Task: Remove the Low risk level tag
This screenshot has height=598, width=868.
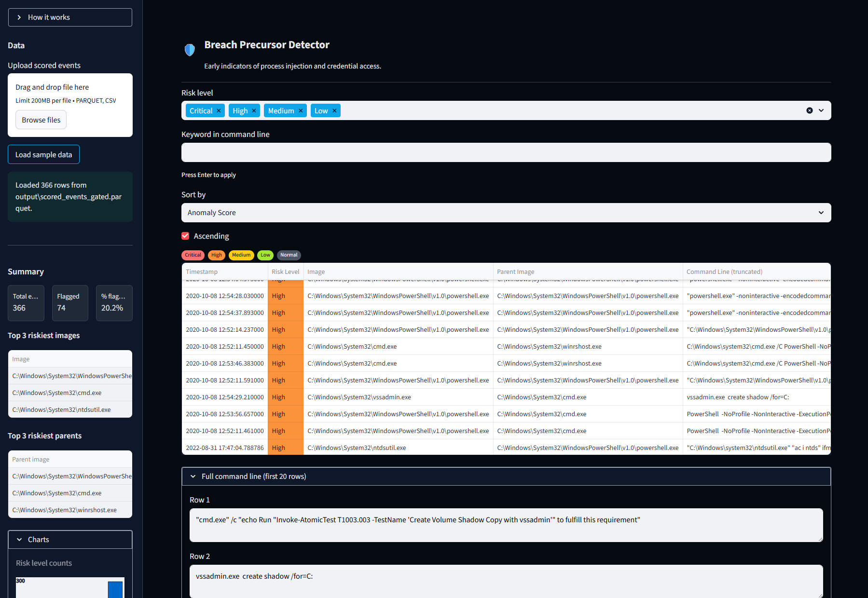Action: point(334,111)
